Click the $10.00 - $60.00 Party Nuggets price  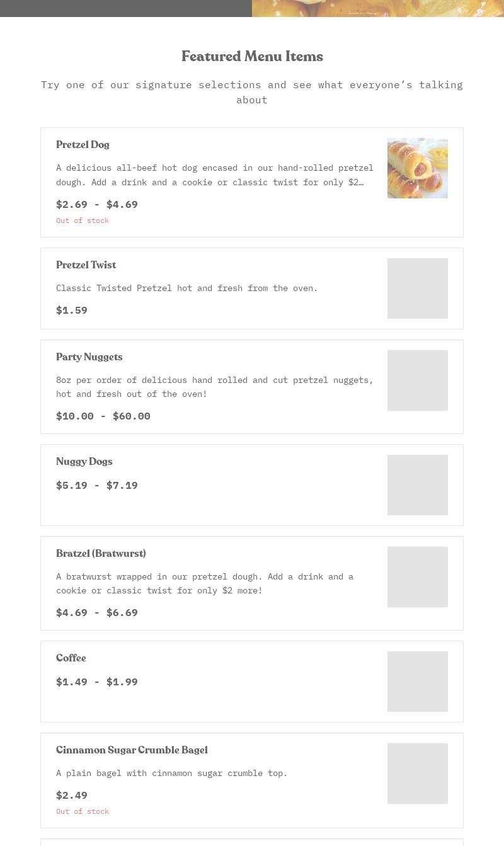click(x=103, y=416)
